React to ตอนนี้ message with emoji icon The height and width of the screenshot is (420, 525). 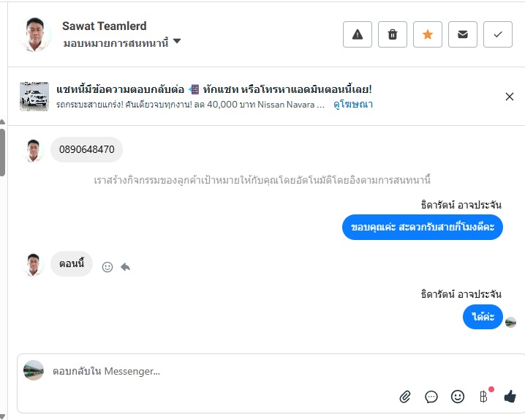point(107,267)
